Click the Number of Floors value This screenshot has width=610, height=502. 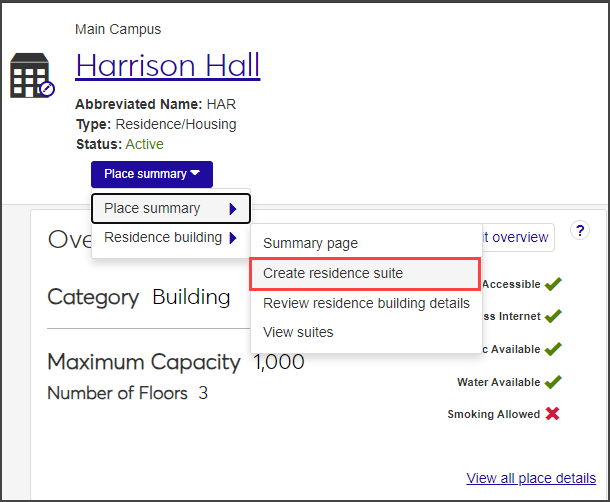coord(203,393)
